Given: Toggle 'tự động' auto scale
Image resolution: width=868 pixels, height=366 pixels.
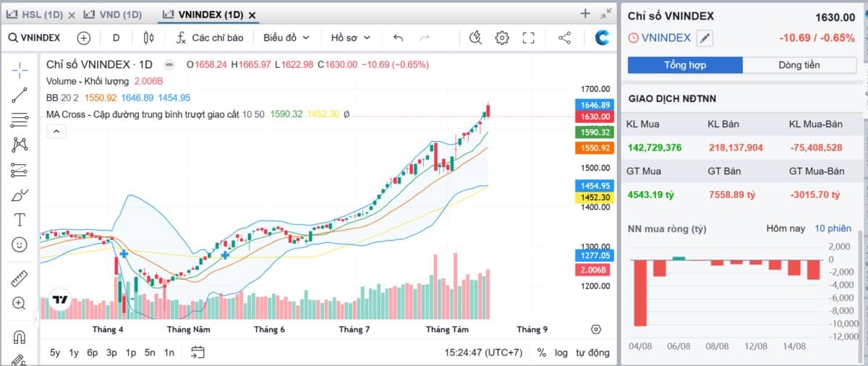Looking at the screenshot, I should (592, 352).
